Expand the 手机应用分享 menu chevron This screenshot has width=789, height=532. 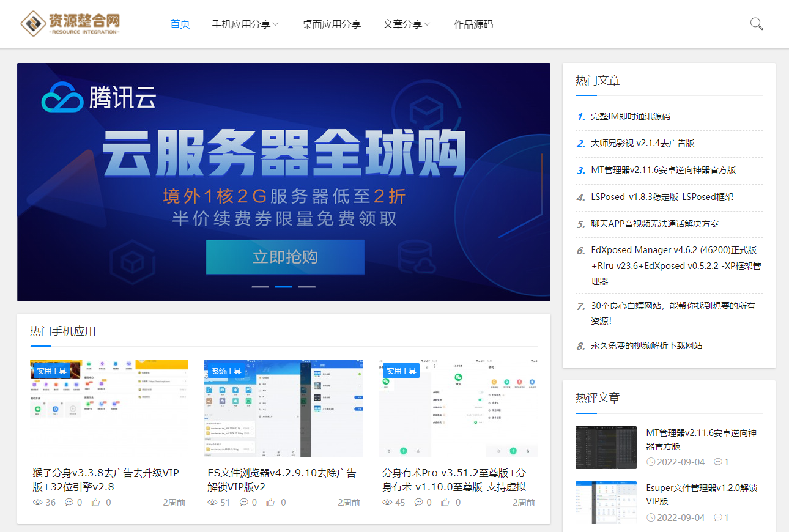(x=276, y=24)
